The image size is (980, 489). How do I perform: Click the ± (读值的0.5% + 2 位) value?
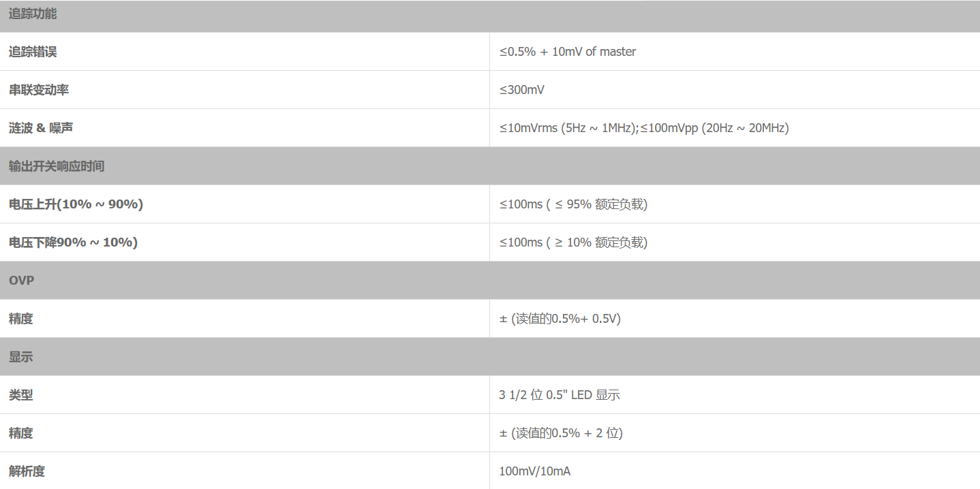click(560, 433)
